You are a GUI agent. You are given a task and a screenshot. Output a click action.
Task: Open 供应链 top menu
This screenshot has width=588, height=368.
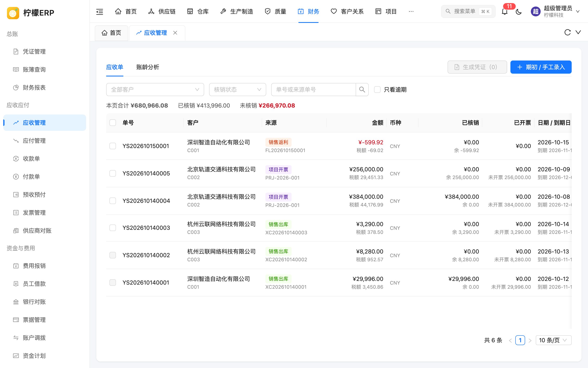coord(162,11)
